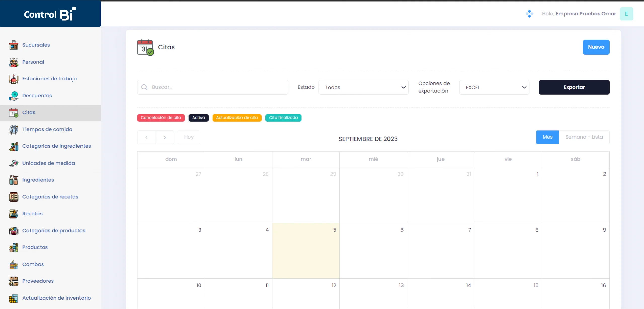Screen dimensions: 644x309
Task: Click the Descuentos percent icon
Action: point(14,96)
